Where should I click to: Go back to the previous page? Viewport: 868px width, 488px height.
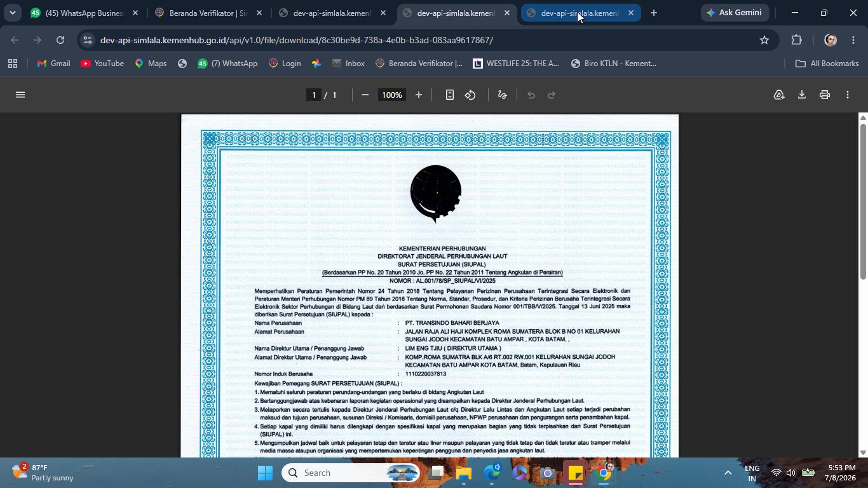click(15, 40)
